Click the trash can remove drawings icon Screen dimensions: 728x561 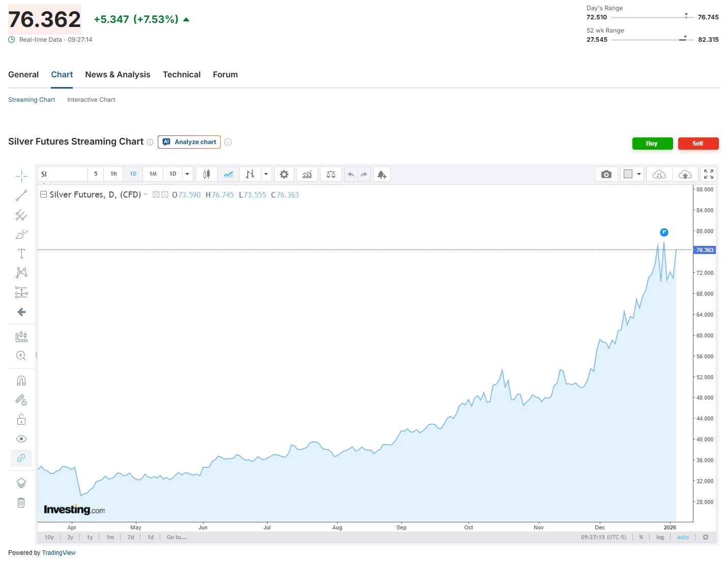tap(21, 502)
